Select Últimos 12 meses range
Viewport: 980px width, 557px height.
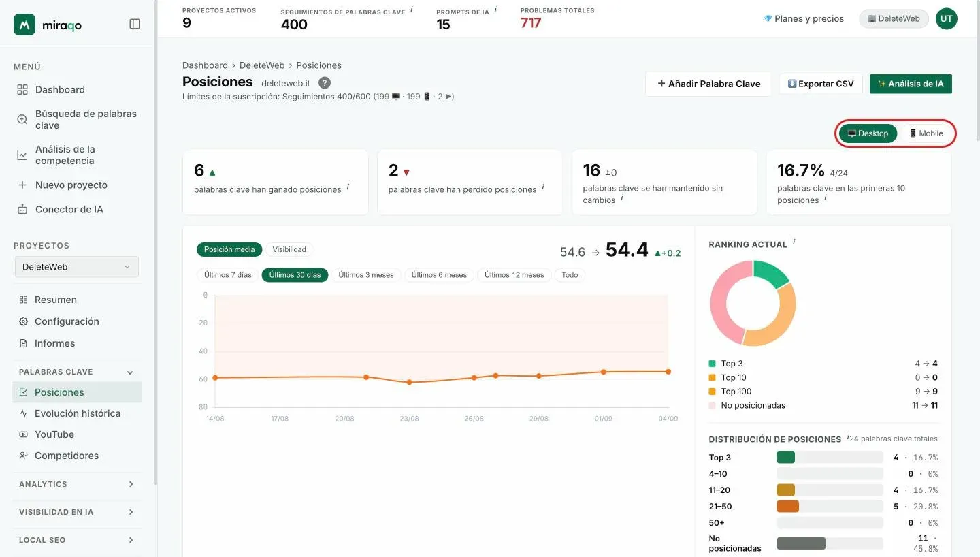click(514, 275)
